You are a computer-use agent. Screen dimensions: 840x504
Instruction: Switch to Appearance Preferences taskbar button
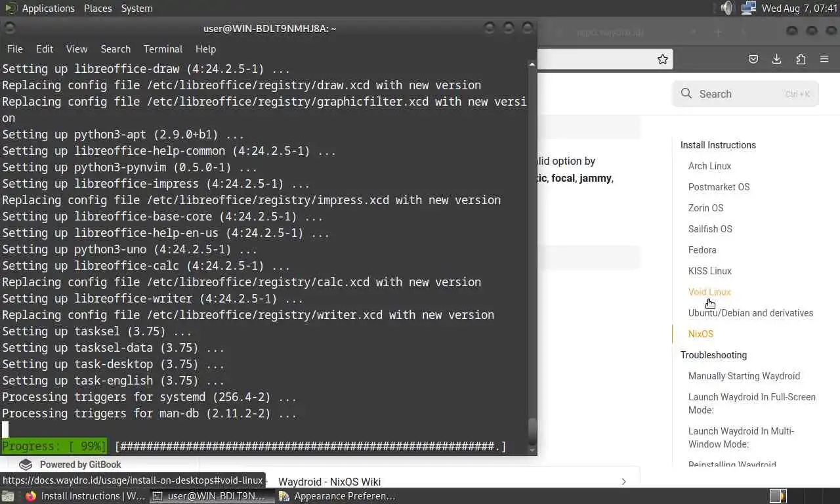tap(337, 496)
